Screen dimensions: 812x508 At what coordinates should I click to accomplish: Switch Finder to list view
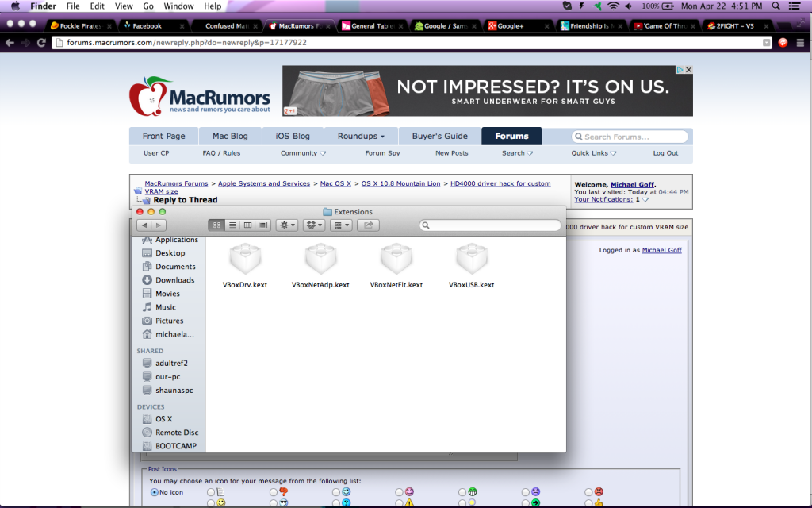tap(232, 225)
